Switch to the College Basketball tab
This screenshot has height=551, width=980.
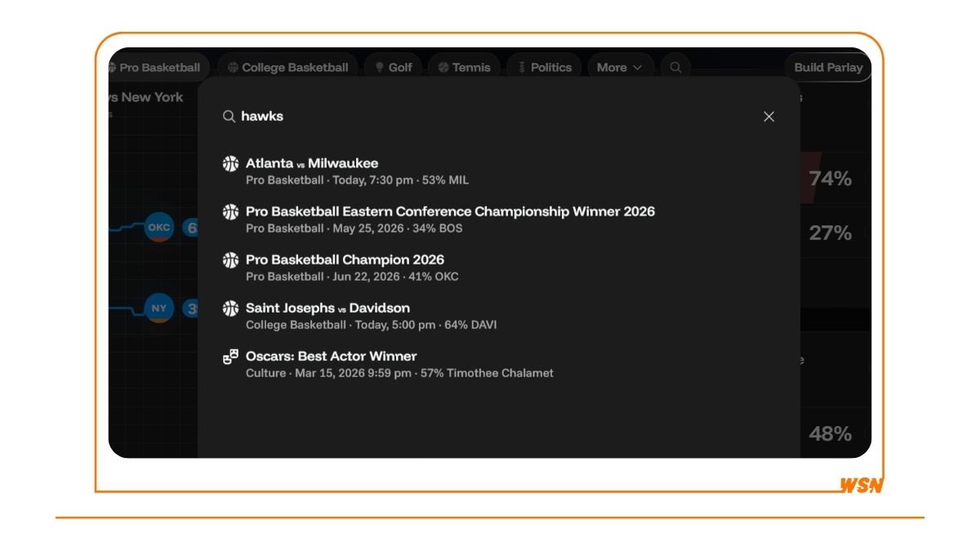coord(287,68)
